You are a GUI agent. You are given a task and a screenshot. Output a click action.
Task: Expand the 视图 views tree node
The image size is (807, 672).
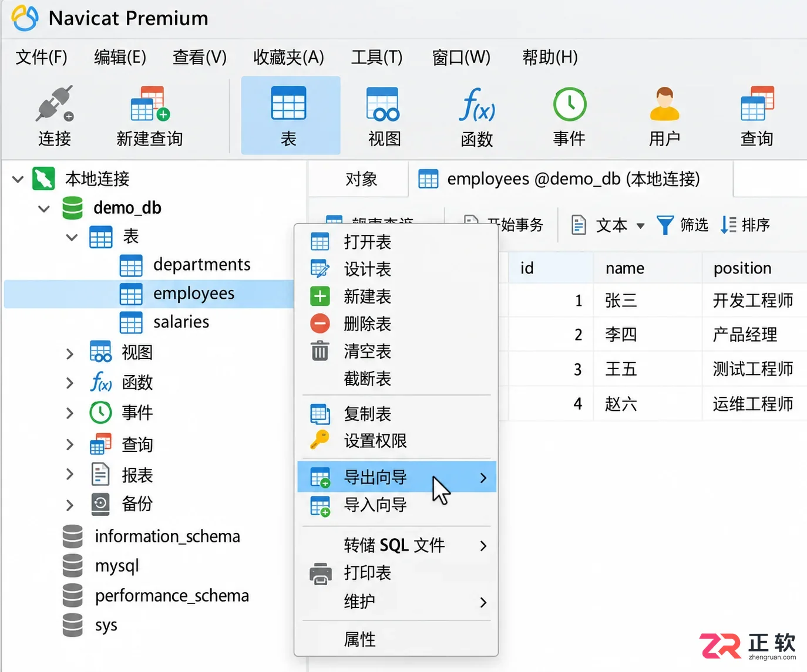69,353
